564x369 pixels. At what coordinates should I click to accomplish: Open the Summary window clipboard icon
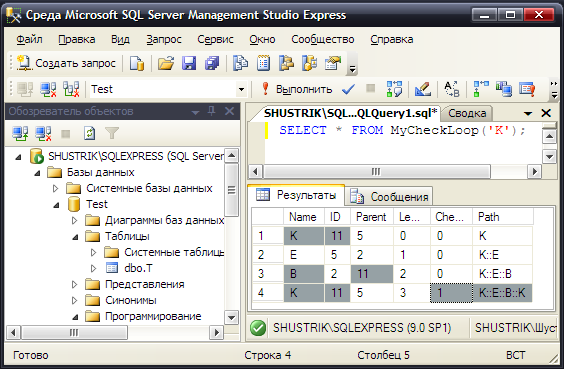click(263, 64)
